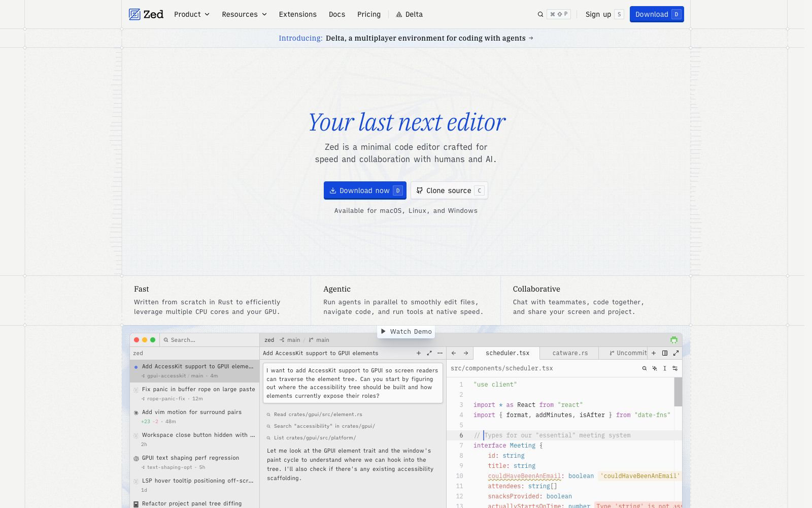The width and height of the screenshot is (812, 508).
Task: Click the Download now button
Action: [x=365, y=190]
